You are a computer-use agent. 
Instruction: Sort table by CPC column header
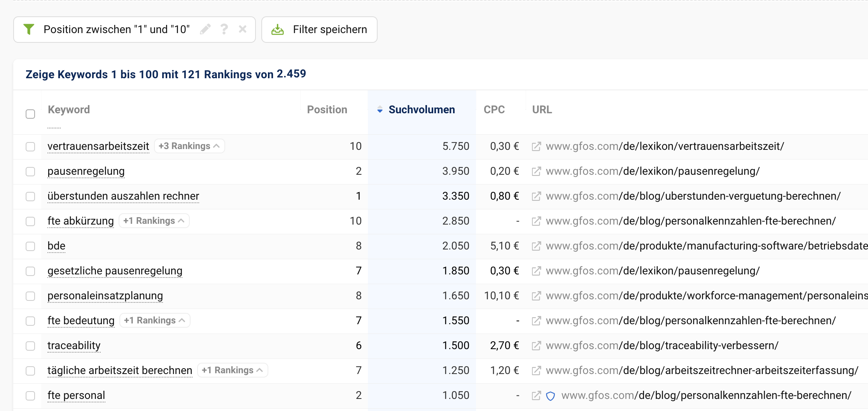point(494,110)
